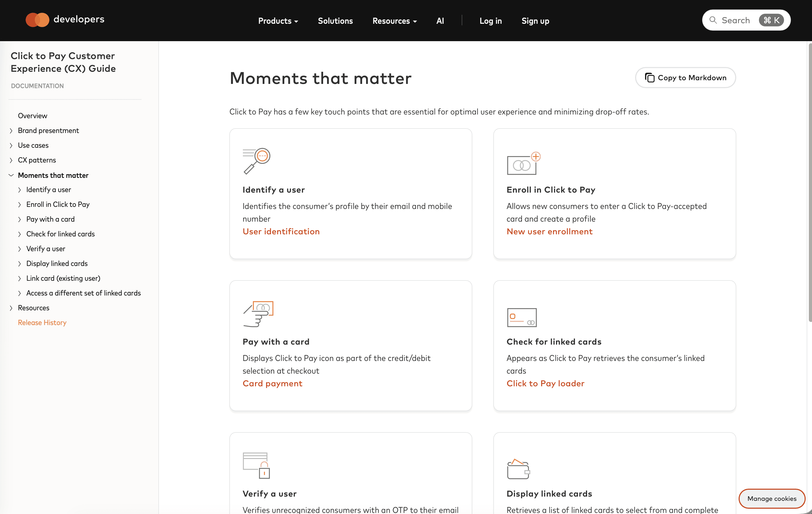Open the Products dropdown menu

pyautogui.click(x=278, y=21)
